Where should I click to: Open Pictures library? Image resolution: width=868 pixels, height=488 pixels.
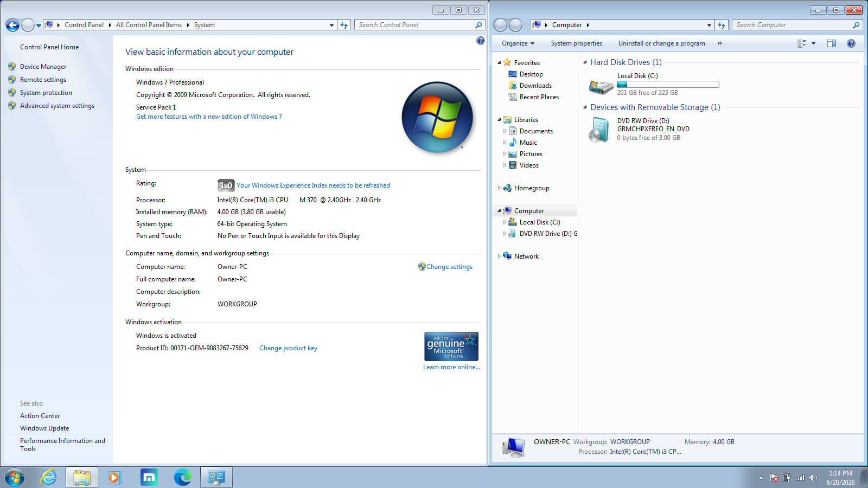tap(531, 154)
